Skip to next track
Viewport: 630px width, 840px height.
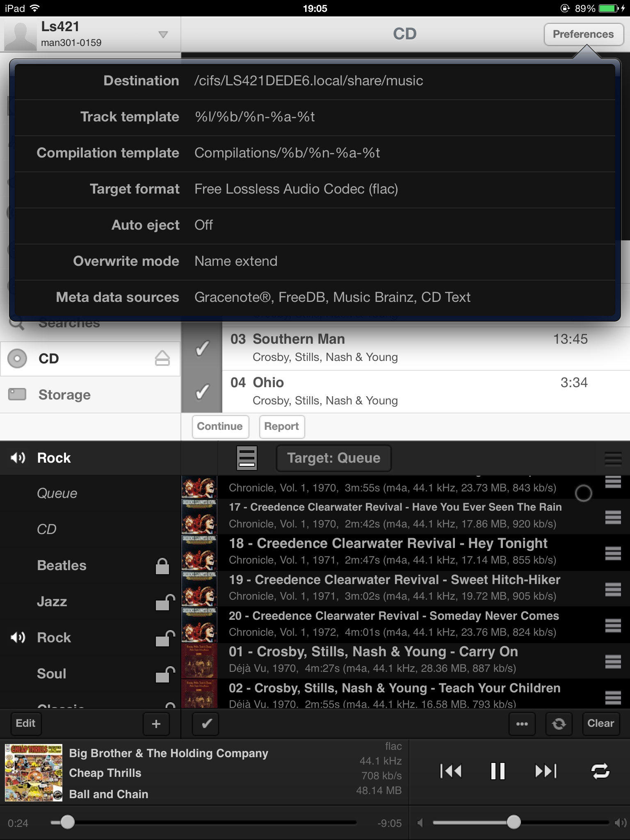(x=546, y=771)
